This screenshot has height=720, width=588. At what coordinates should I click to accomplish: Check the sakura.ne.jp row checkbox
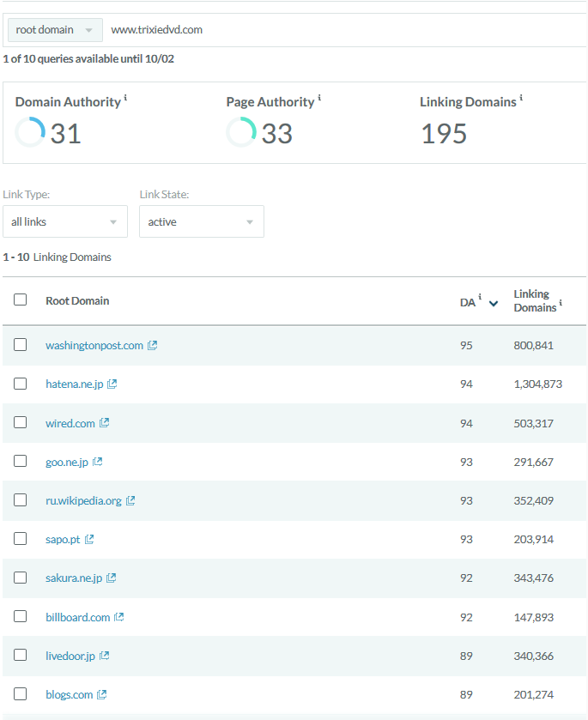click(21, 578)
